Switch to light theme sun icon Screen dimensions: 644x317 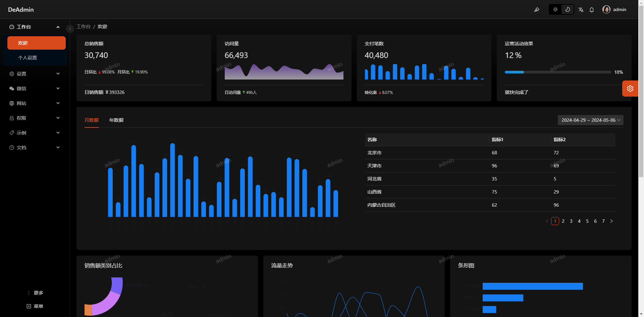555,9
